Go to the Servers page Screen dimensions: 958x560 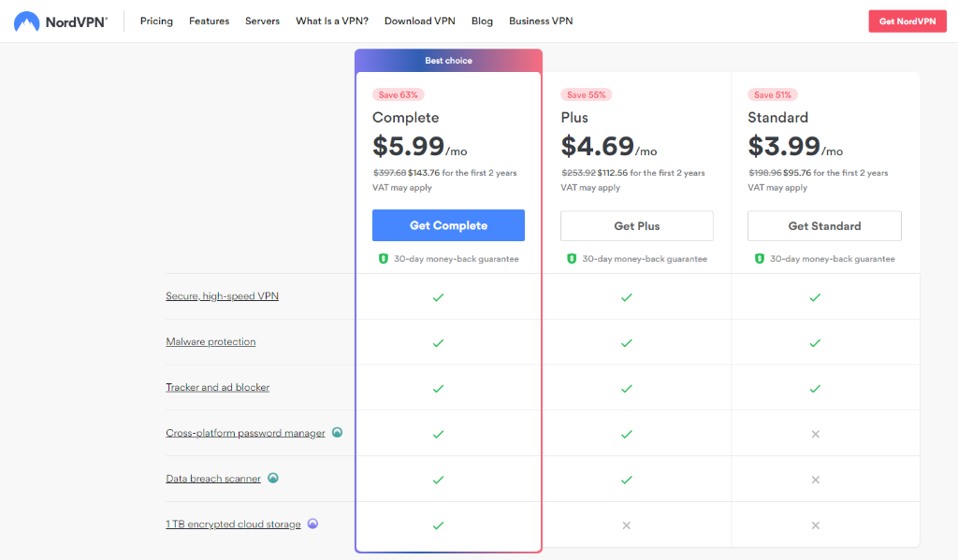[x=262, y=21]
